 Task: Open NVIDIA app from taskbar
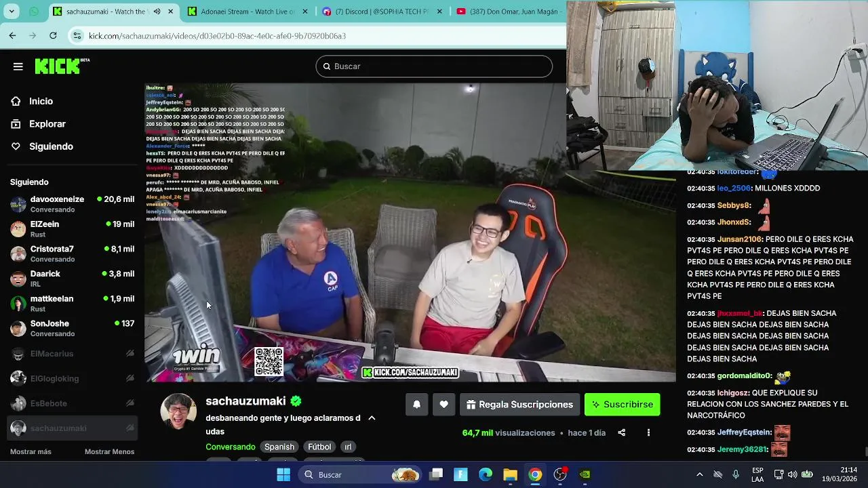tap(585, 474)
